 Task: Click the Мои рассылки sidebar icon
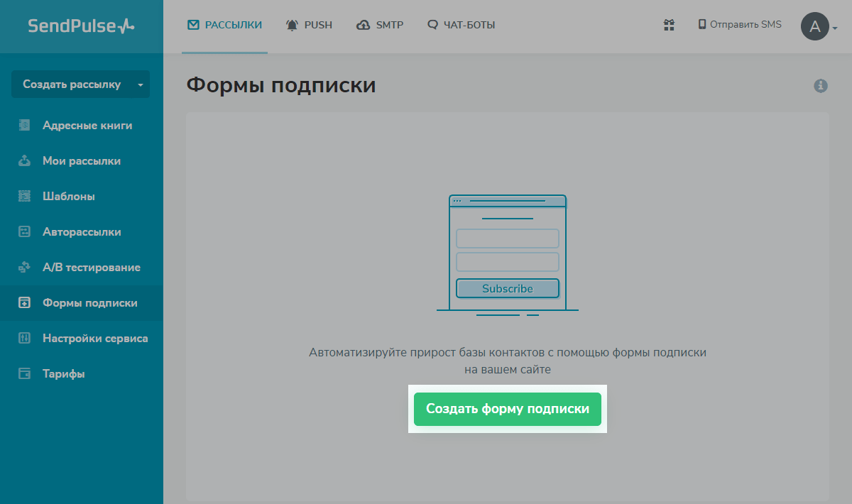[x=25, y=160]
